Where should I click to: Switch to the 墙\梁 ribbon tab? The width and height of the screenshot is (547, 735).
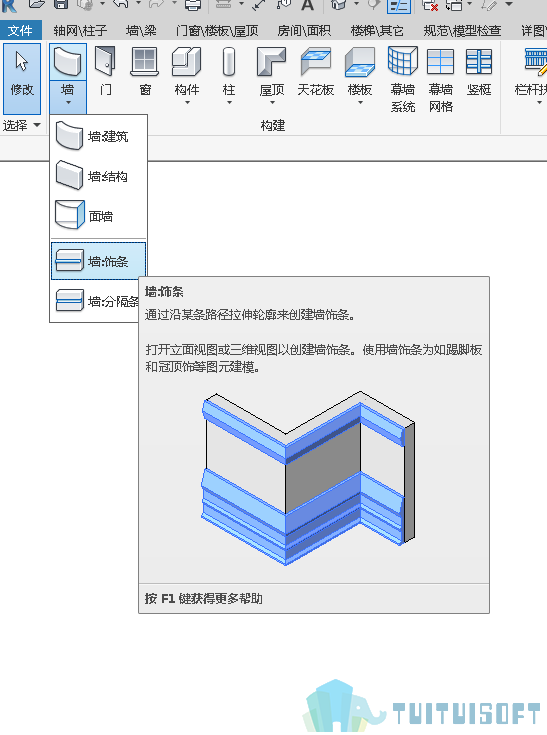click(x=141, y=30)
